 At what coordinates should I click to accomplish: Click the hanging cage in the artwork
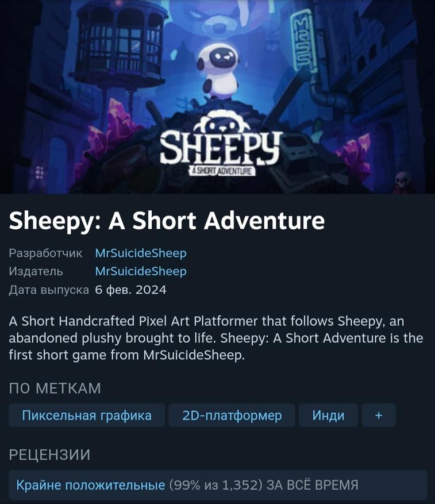pos(120,45)
